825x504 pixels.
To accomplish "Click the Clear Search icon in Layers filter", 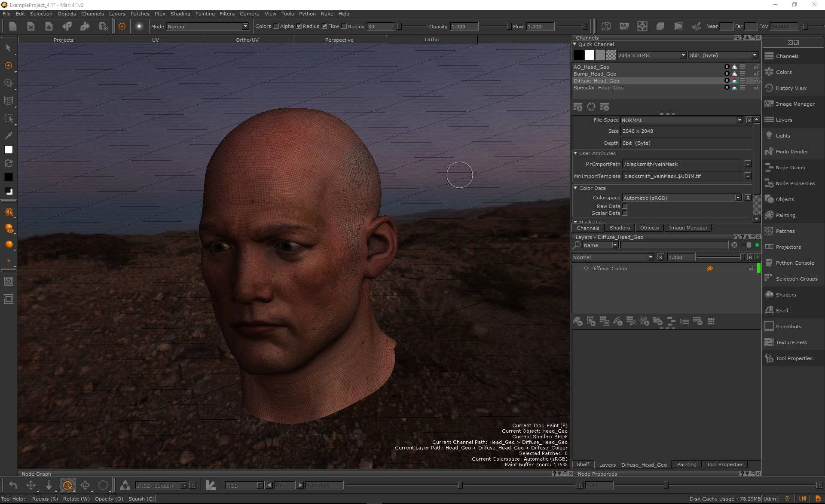I will 734,245.
